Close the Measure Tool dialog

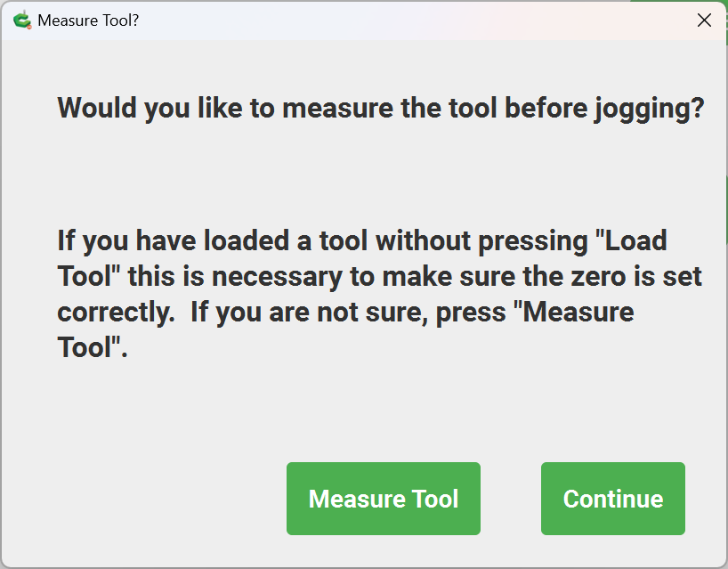tap(704, 20)
